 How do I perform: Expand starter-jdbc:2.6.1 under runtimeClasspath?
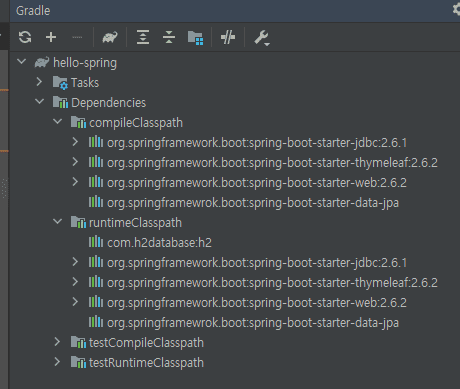75,262
